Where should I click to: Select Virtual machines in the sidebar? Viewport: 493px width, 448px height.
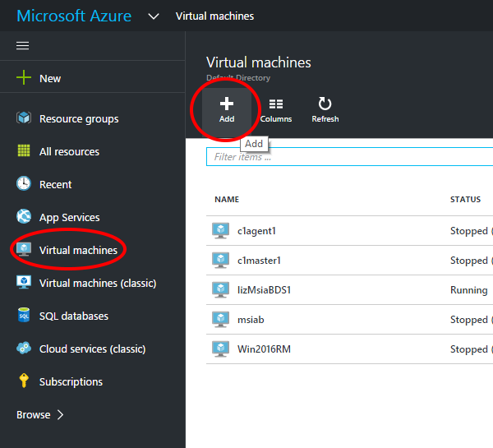(x=78, y=250)
